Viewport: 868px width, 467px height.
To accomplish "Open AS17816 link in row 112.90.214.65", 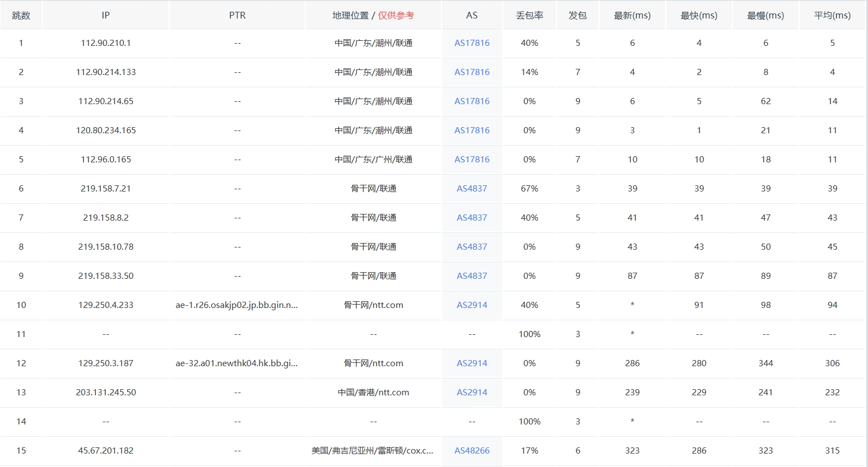I will point(472,101).
